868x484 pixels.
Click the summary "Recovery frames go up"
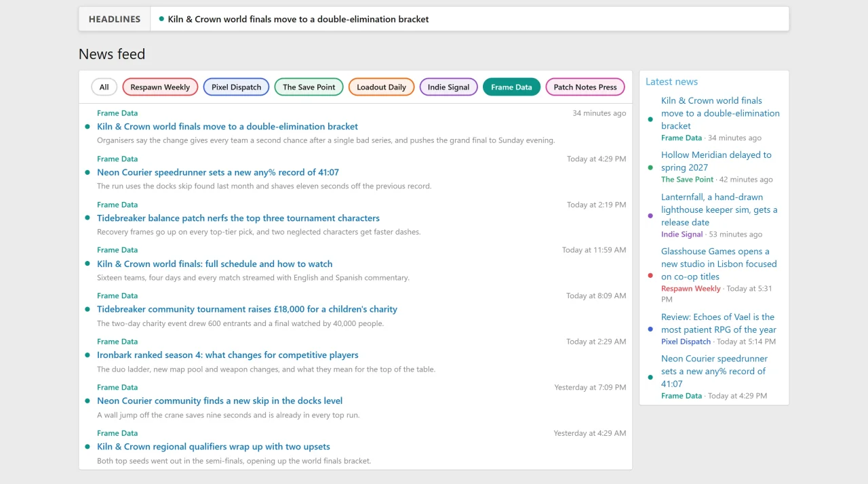coord(259,232)
